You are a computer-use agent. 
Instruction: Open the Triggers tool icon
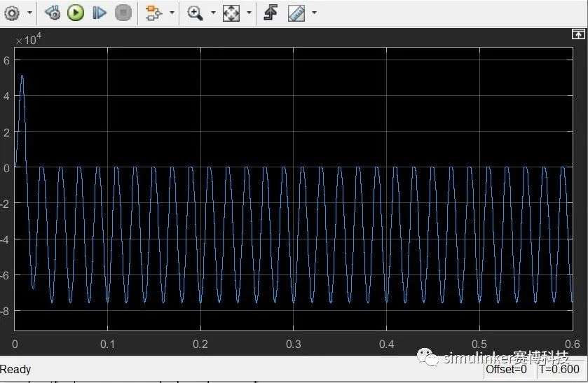click(271, 13)
